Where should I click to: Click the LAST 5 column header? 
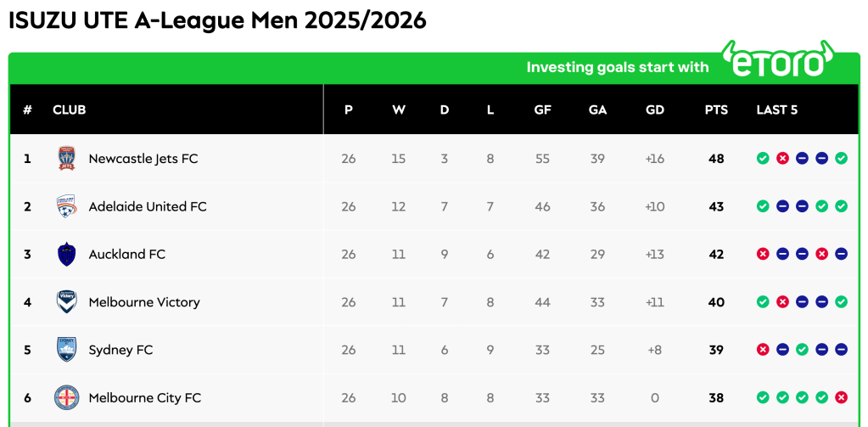point(777,110)
